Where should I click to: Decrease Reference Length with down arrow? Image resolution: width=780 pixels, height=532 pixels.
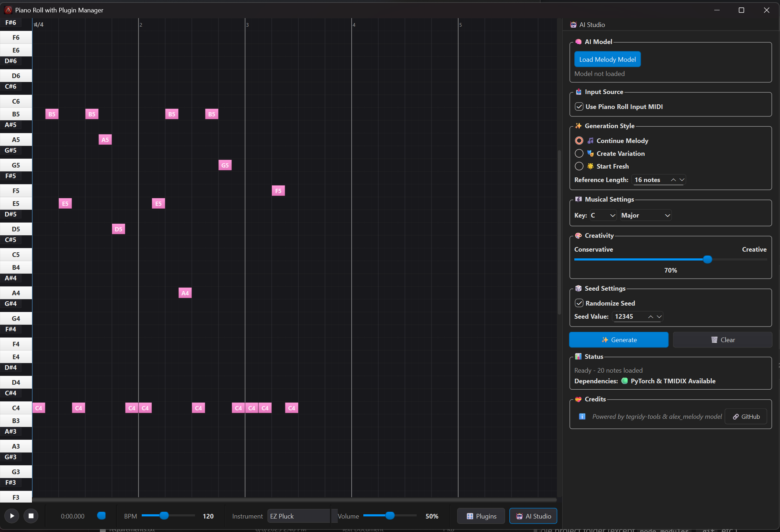[682, 180]
